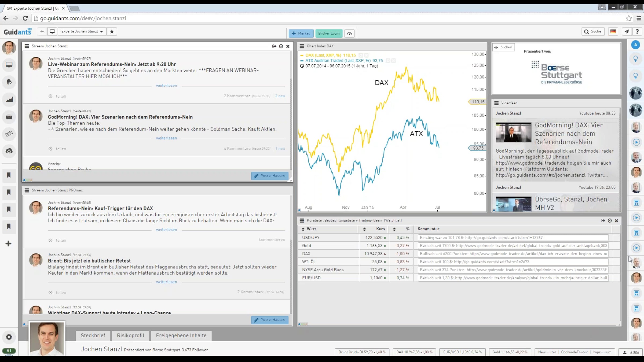Open the question mark help icon
Image resolution: width=644 pixels, height=362 pixels.
pyautogui.click(x=637, y=32)
